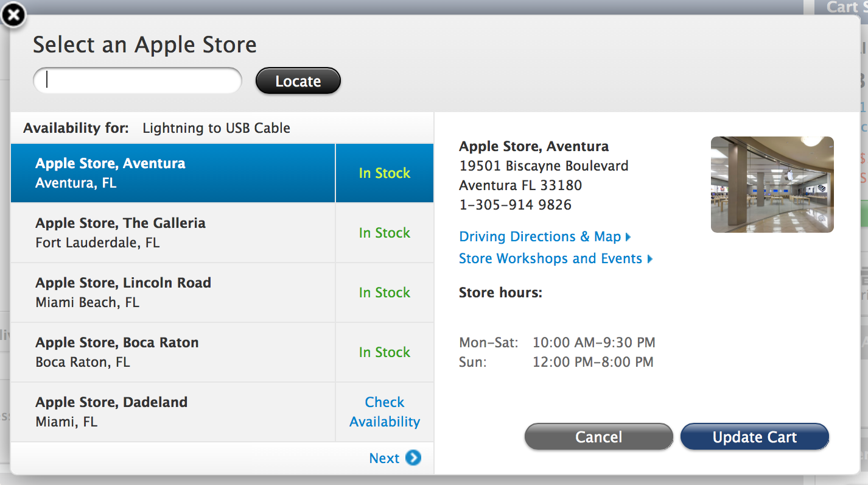
Task: Click the Cancel button
Action: click(x=599, y=437)
